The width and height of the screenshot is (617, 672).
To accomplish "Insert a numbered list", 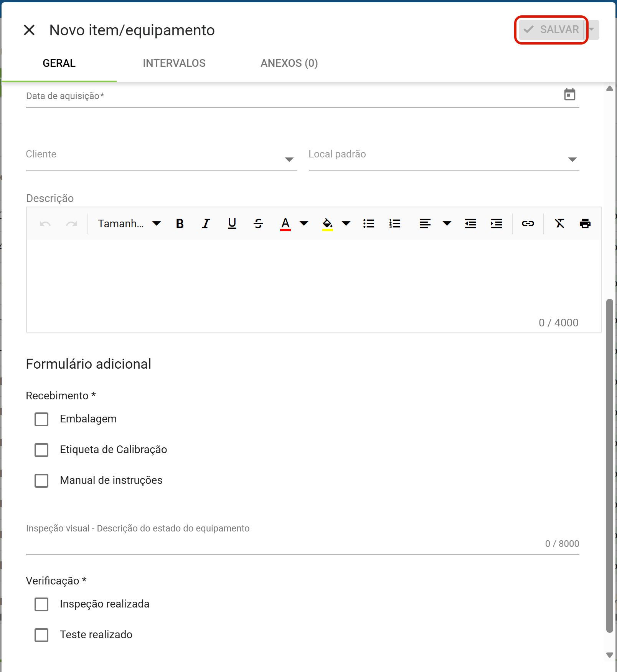I will (395, 223).
